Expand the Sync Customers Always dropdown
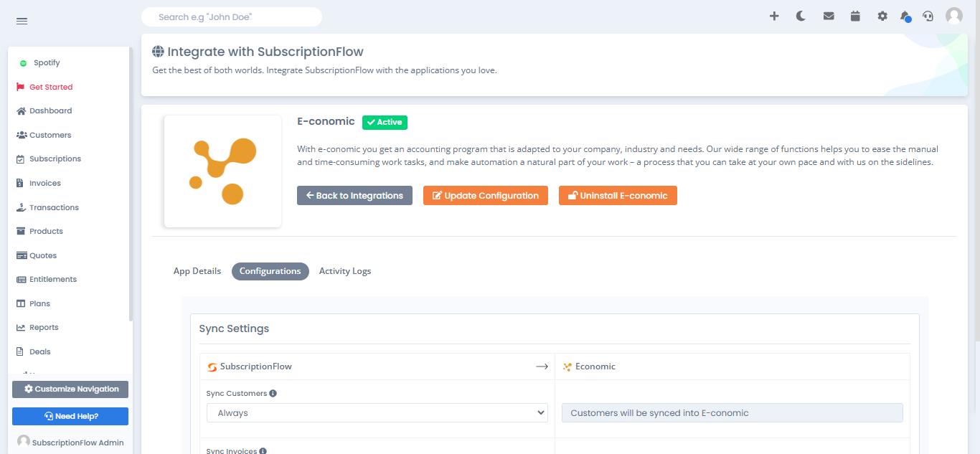Screen dimensions: 980x454 [377, 413]
